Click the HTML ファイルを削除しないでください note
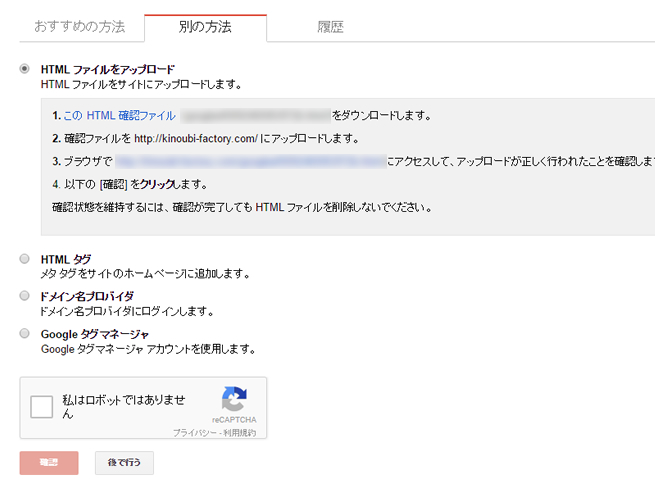The width and height of the screenshot is (655, 500). tap(242, 207)
